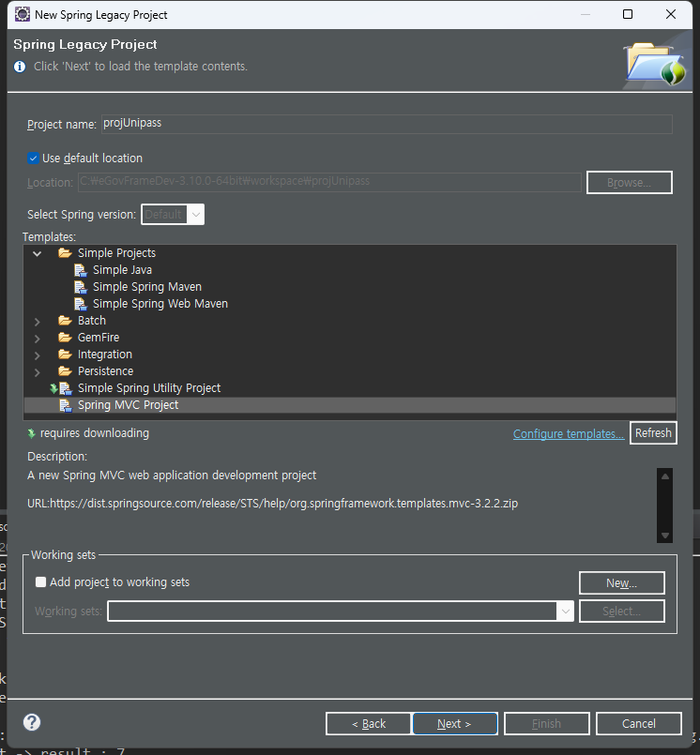This screenshot has height=755, width=700.
Task: Click the Batch folder icon
Action: (x=65, y=320)
